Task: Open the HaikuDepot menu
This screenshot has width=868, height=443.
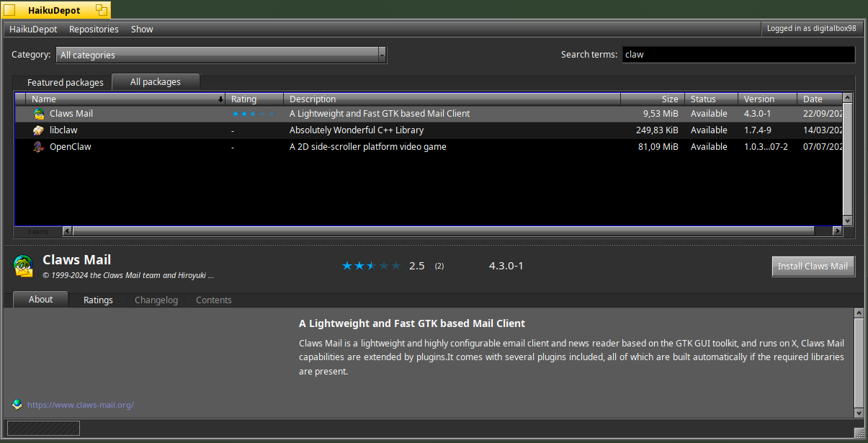Action: (x=33, y=30)
